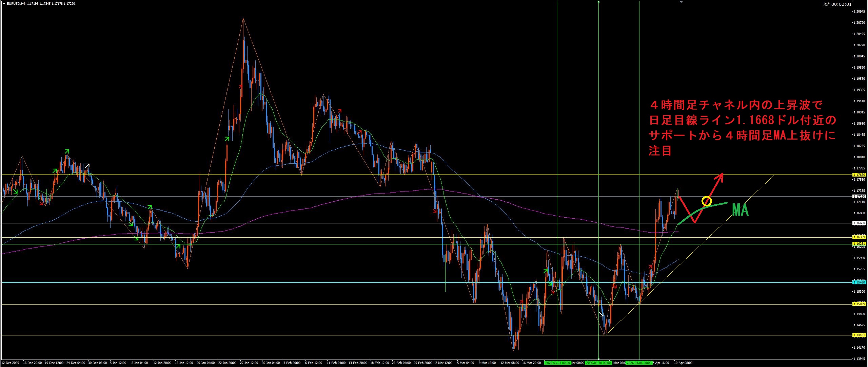Click the 1.16261 green line price label
The width and height of the screenshot is (868, 367).
[860, 244]
